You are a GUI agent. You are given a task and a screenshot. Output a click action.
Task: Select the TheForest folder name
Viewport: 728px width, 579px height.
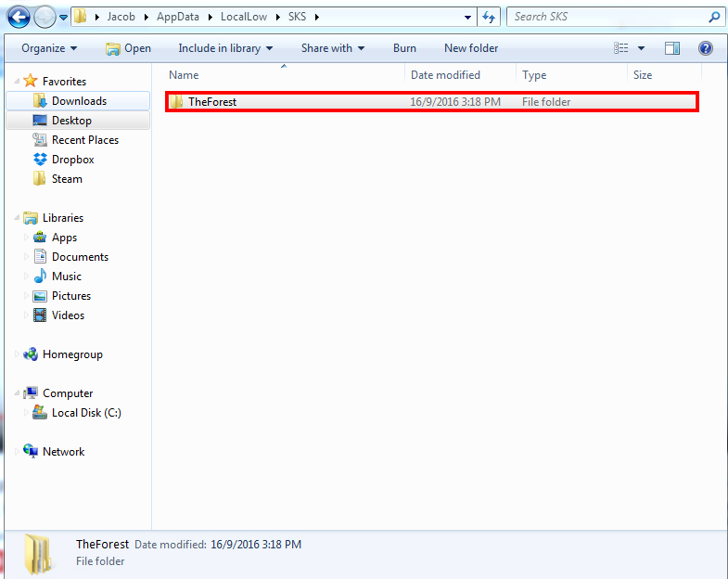point(212,102)
